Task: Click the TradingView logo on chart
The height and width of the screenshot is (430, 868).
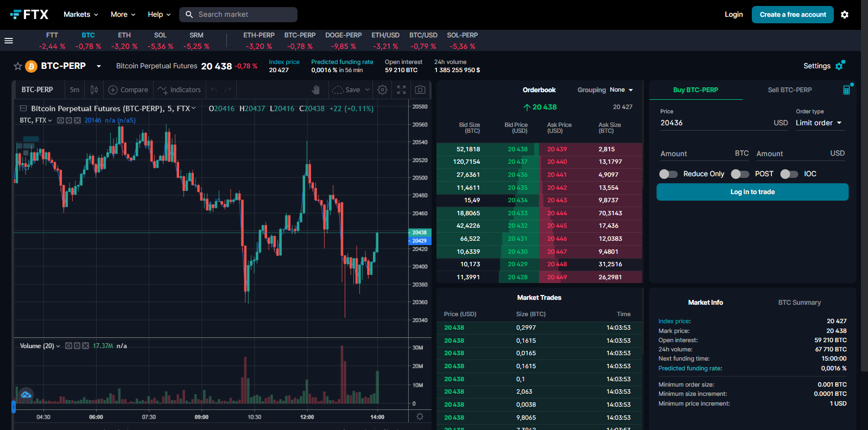Action: [26, 395]
